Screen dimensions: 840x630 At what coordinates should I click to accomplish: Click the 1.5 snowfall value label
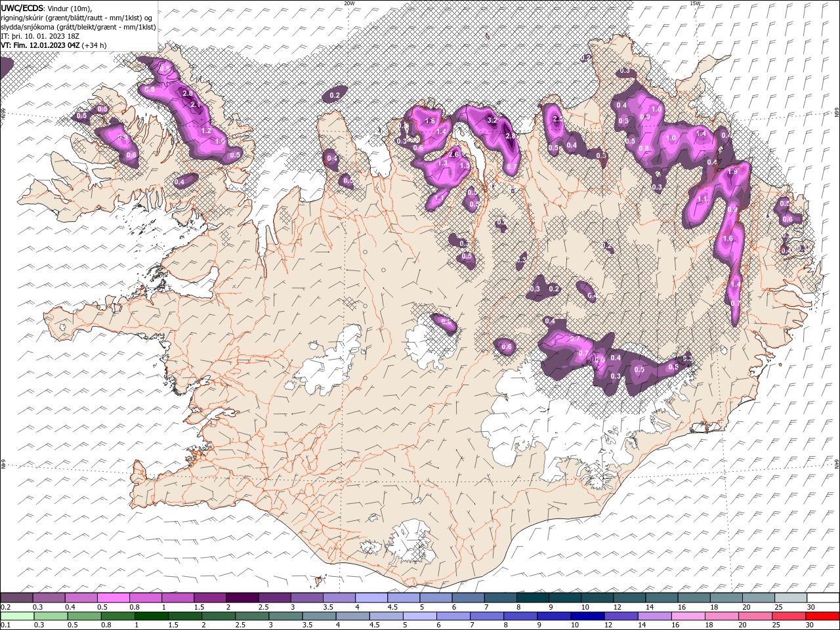click(465, 166)
